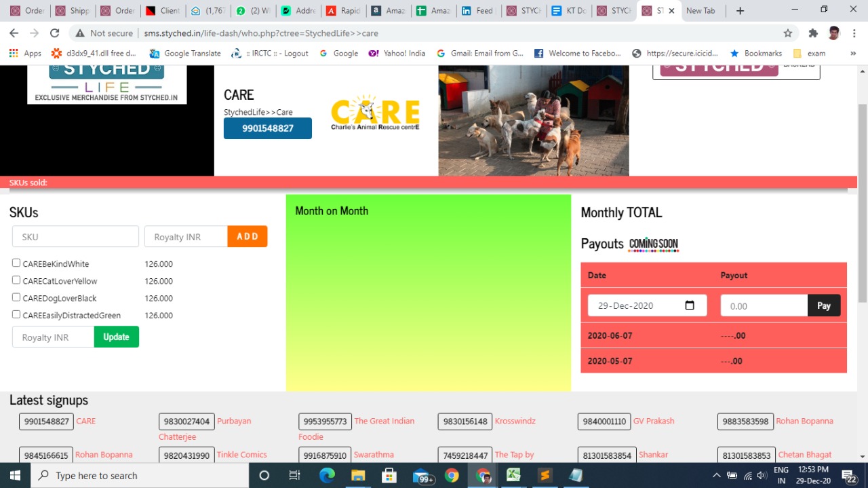Launch Microsoft Edge from the taskbar
The width and height of the screenshot is (868, 488).
327,475
